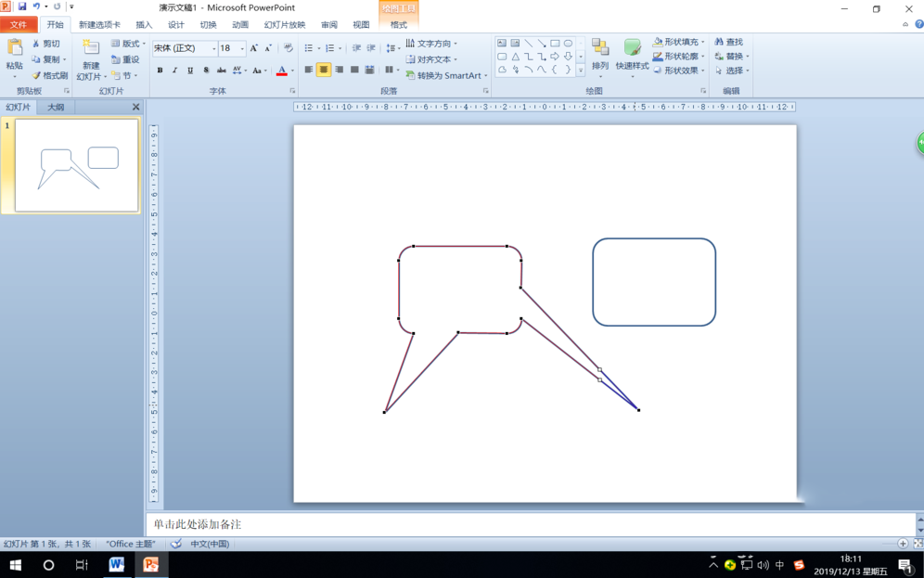Switch to the Outline (大纲) pane tab

coord(56,108)
